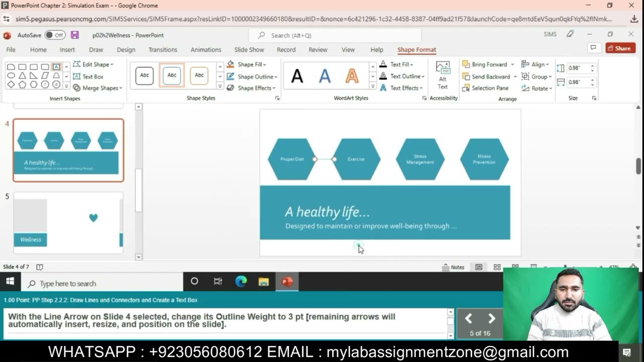Screen dimensions: 644x362
Task: Open the Align options
Action: click(x=535, y=64)
